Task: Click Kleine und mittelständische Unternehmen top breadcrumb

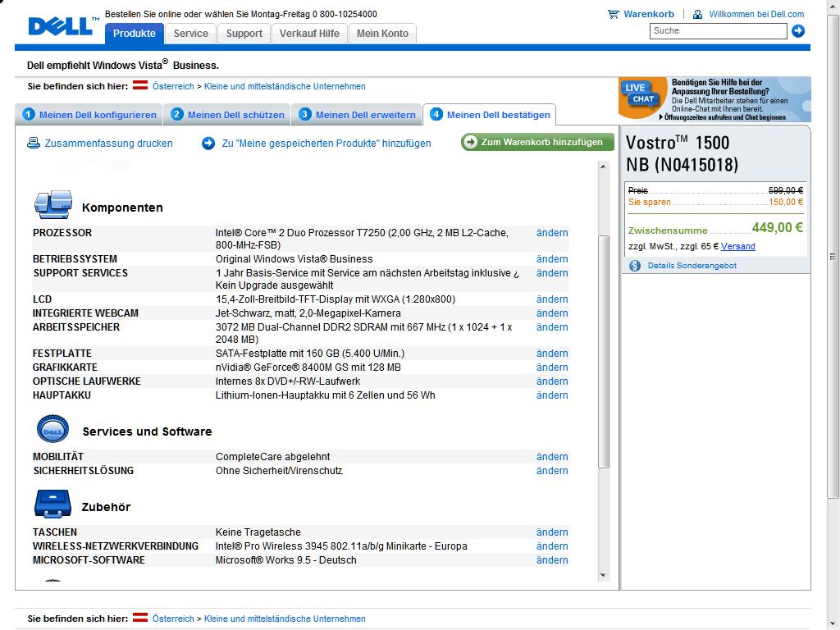Action: coord(285,86)
